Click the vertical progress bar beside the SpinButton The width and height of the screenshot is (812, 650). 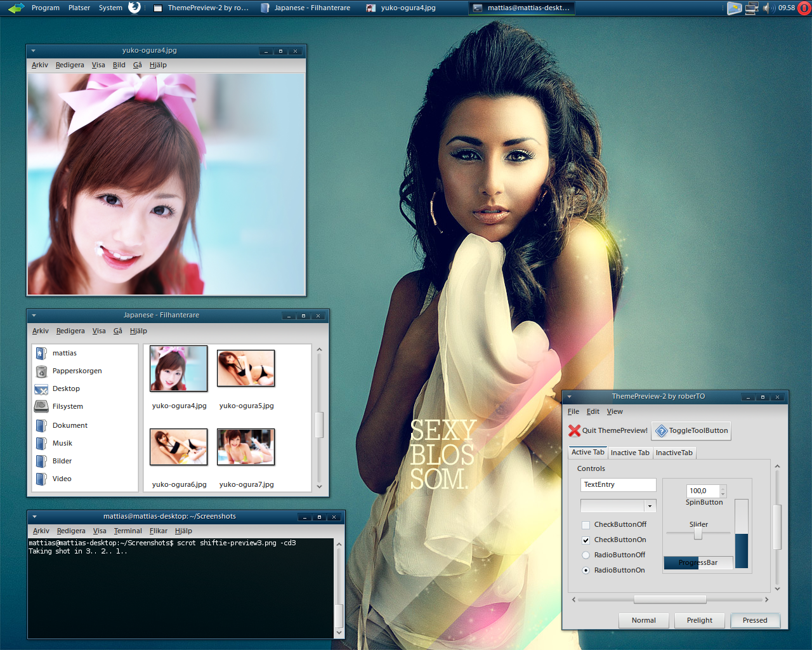(742, 534)
